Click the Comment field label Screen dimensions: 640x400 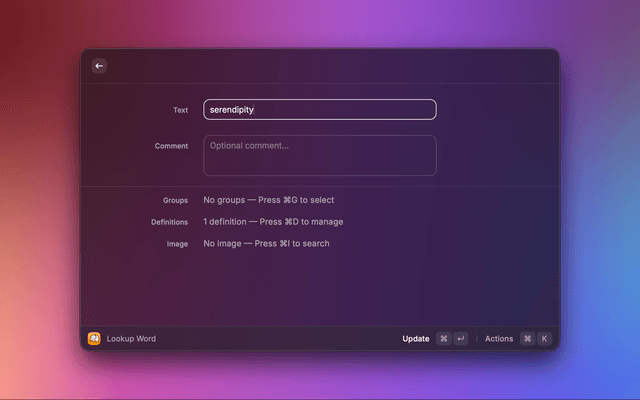(171, 146)
